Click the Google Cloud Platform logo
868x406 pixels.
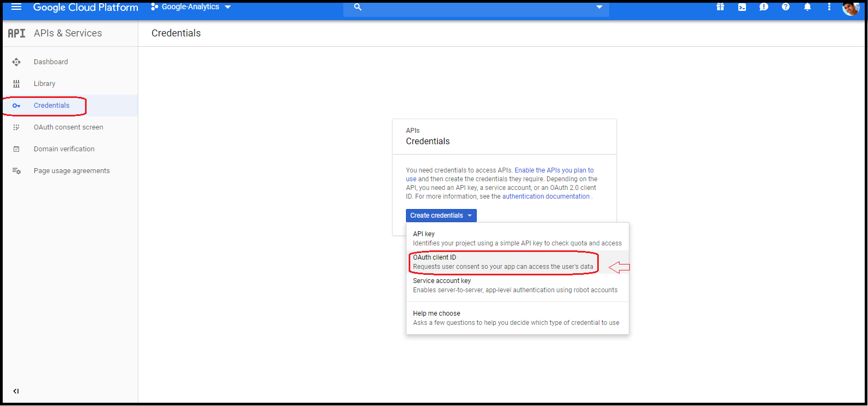coord(86,8)
